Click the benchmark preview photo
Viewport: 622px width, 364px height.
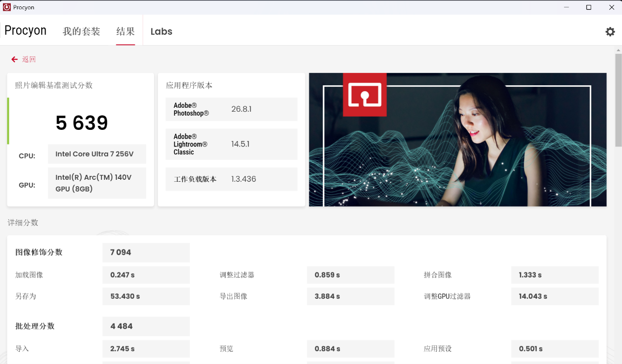(457, 139)
